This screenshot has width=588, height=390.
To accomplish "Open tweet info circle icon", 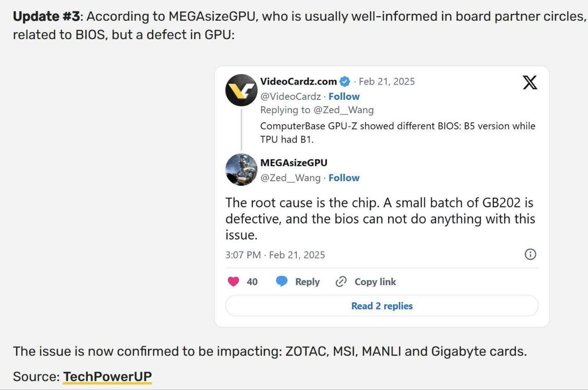I will click(530, 254).
